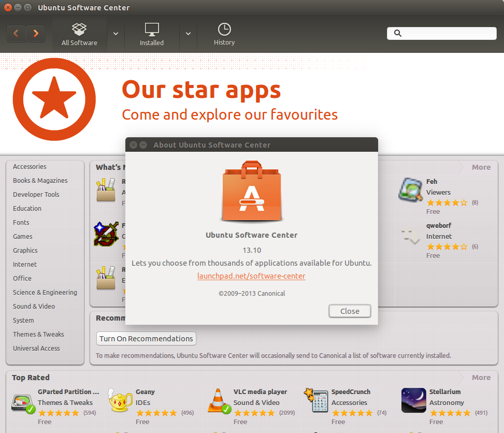Screen dimensions: 504x433
Task: Open the Graphics category
Action: coord(25,250)
